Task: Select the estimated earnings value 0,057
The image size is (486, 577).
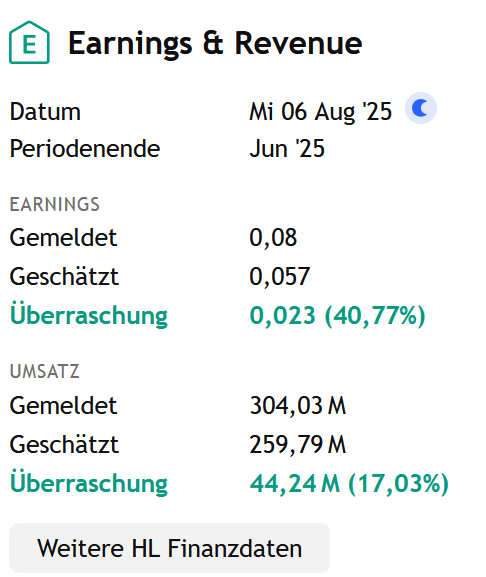Action: (280, 276)
